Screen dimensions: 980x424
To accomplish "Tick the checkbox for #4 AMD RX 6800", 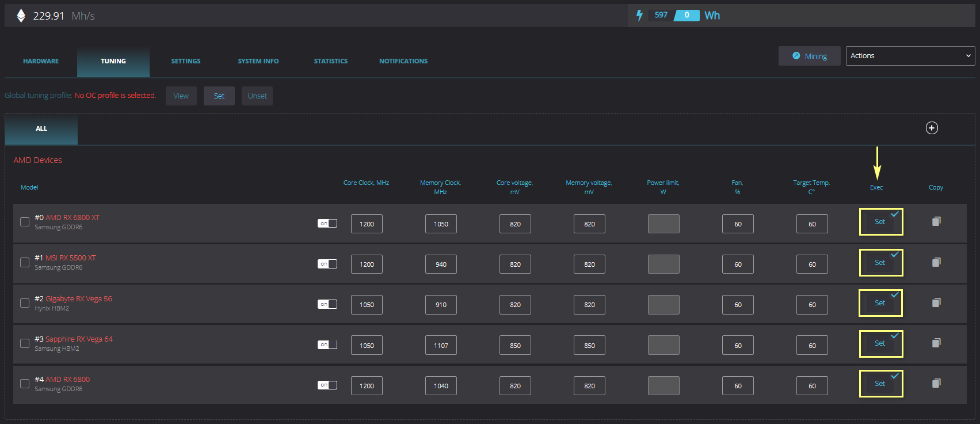I will click(25, 384).
